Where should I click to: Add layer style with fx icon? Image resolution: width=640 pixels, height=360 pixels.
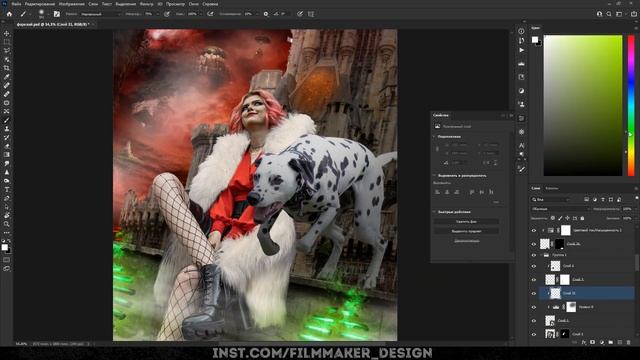click(x=584, y=342)
